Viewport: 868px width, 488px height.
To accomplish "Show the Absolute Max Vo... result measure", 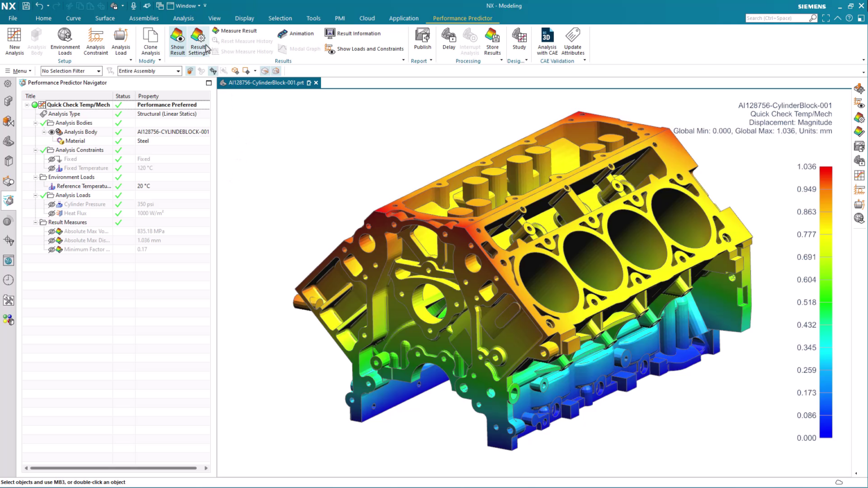I will click(x=51, y=232).
